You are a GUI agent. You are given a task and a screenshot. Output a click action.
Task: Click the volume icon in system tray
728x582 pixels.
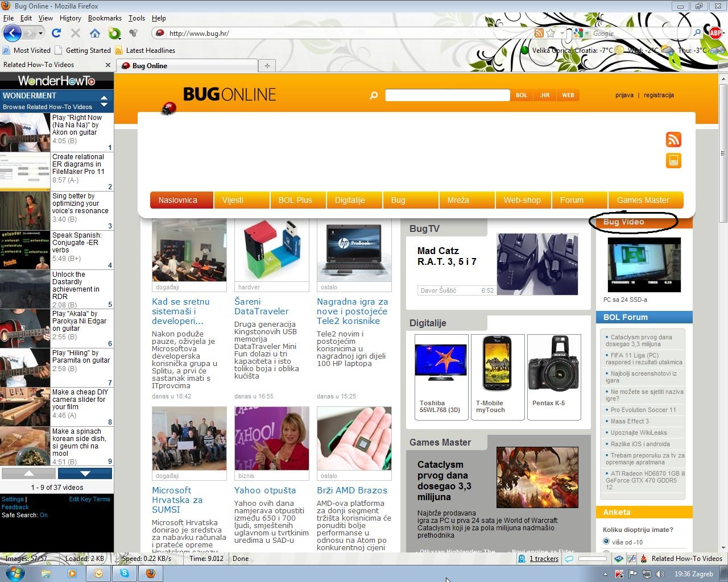point(660,574)
